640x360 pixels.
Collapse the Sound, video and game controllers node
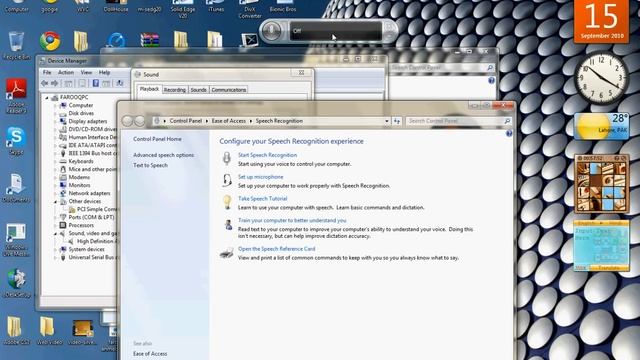[x=56, y=233]
